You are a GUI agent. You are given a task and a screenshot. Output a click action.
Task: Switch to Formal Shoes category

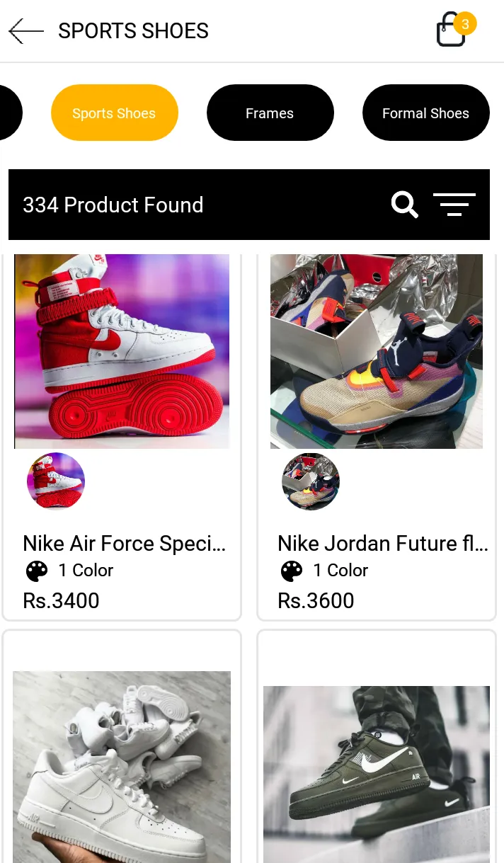click(x=425, y=113)
